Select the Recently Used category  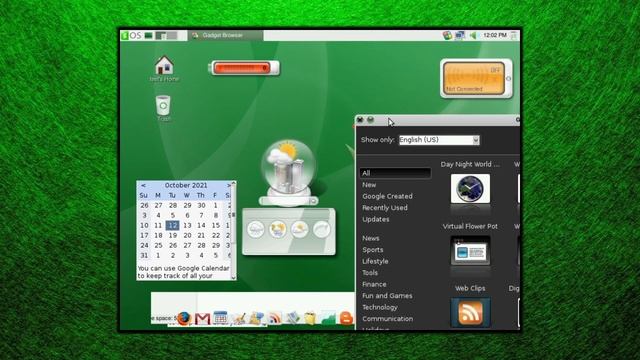tap(385, 208)
